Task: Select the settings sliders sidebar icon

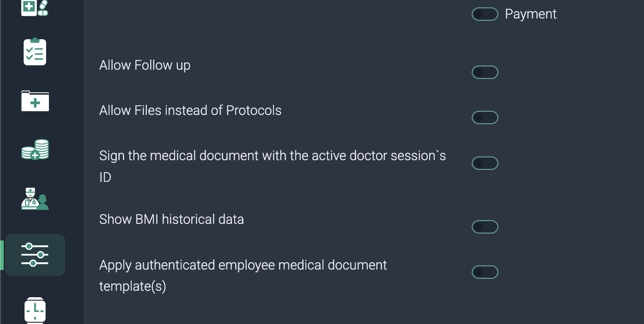Action: click(35, 255)
